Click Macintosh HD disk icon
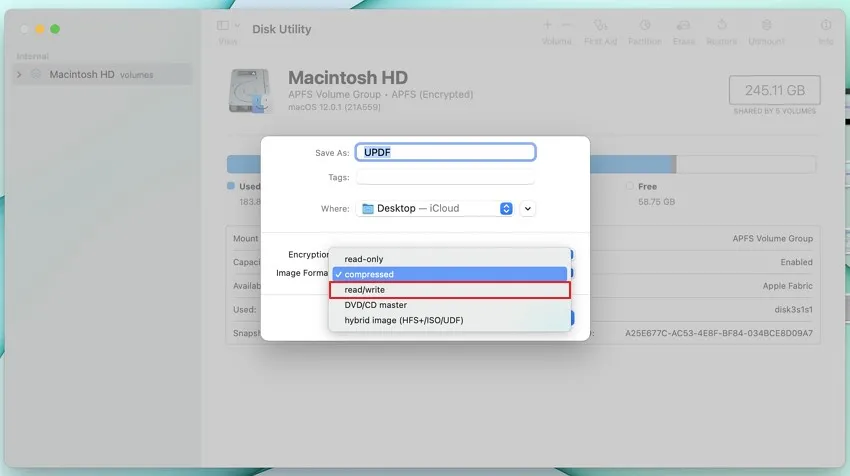 click(x=249, y=91)
